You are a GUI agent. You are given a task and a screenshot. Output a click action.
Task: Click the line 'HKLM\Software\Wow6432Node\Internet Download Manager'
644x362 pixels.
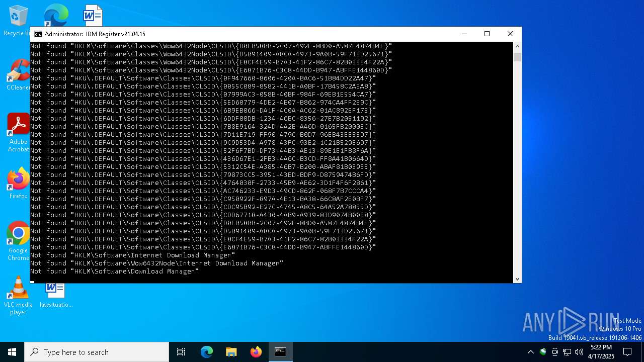156,263
